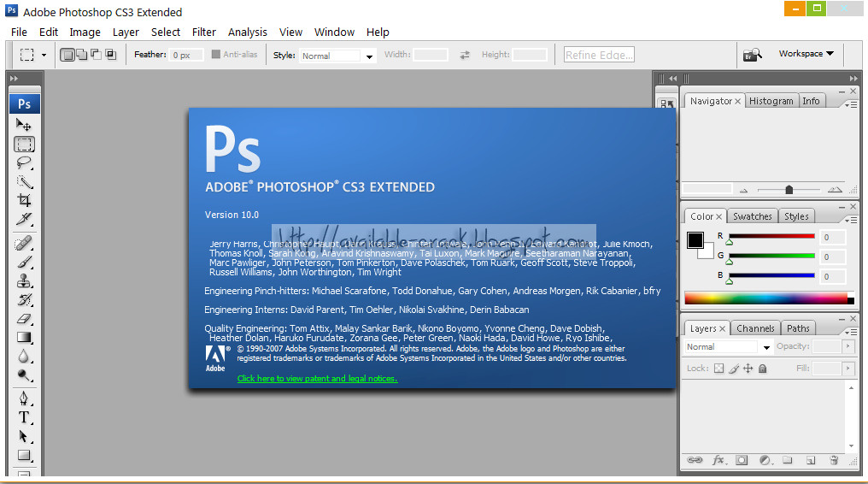Open the Analysis menu
This screenshot has height=484, width=868.
(248, 32)
